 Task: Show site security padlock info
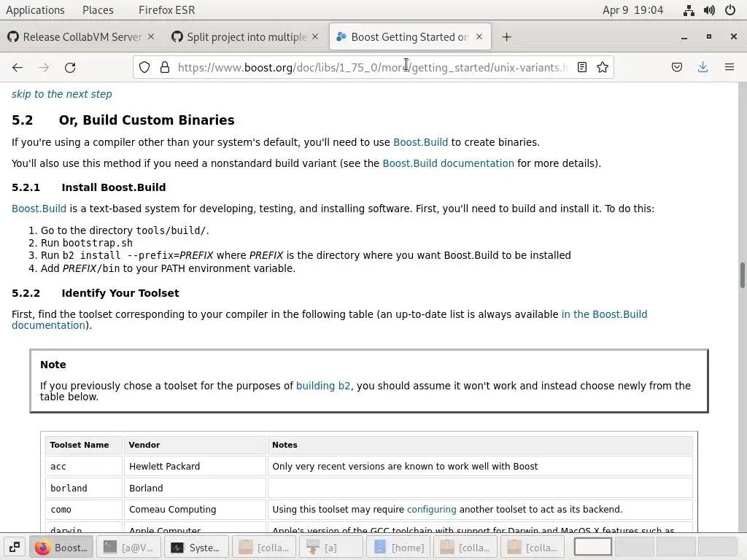click(165, 67)
